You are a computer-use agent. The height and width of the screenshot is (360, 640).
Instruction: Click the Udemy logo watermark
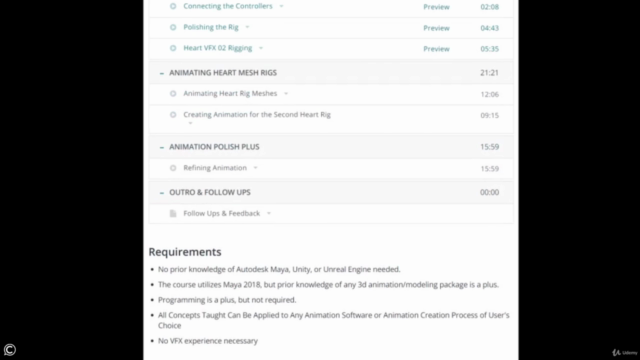pos(625,353)
